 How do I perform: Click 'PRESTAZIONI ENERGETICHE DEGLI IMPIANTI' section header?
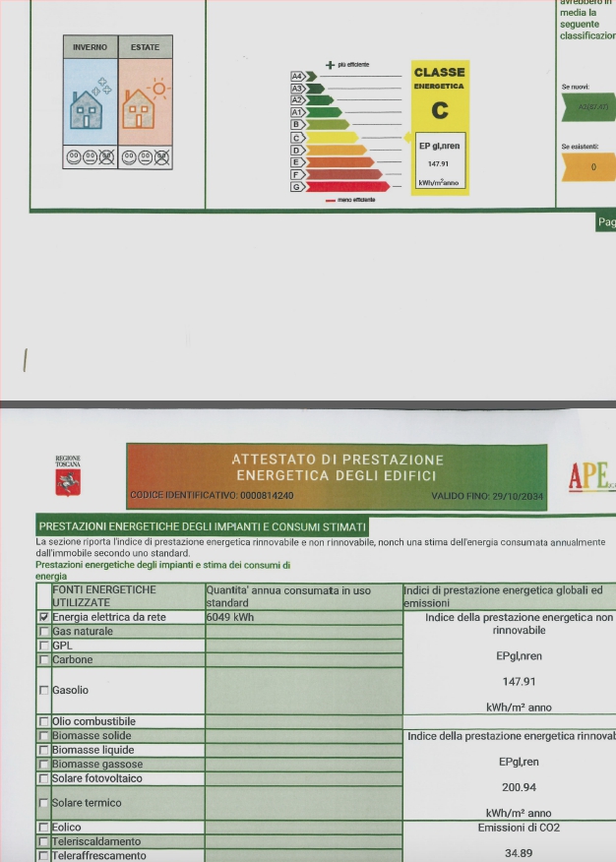coord(203,526)
